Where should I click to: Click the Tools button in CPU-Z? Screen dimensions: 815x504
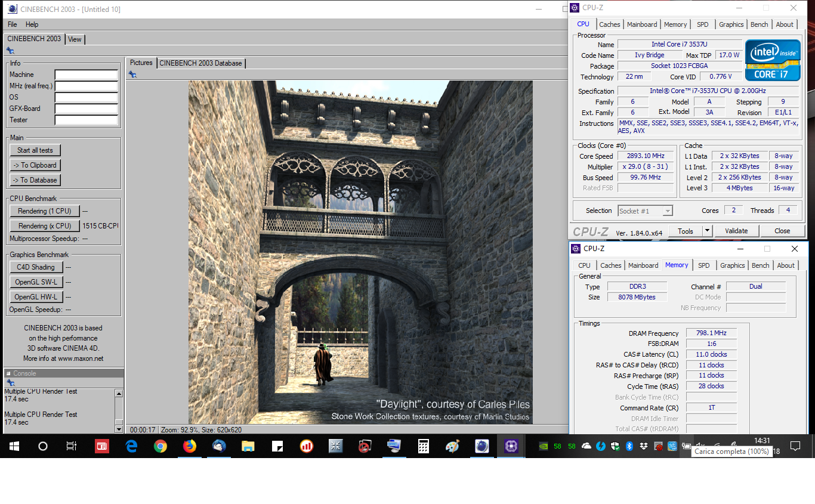point(686,231)
